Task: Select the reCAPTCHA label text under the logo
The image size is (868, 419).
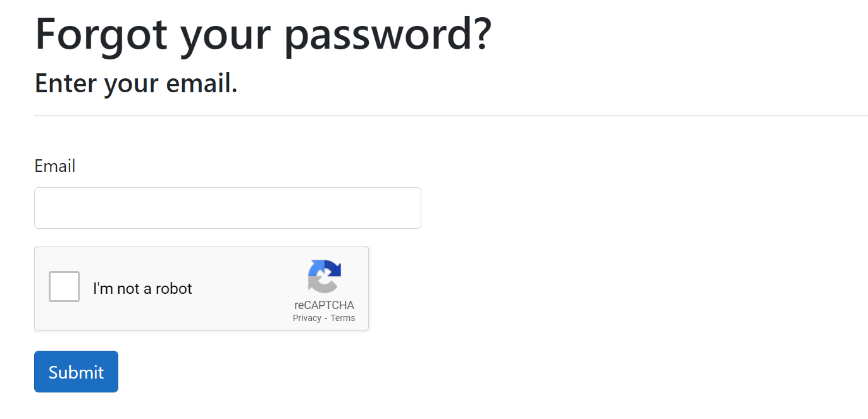Action: (323, 304)
